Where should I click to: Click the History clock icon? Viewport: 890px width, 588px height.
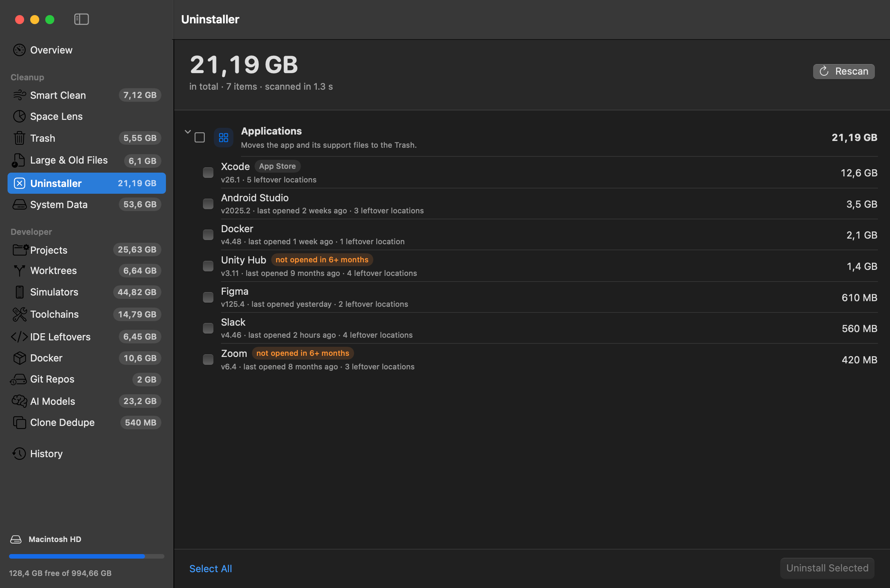pos(19,453)
